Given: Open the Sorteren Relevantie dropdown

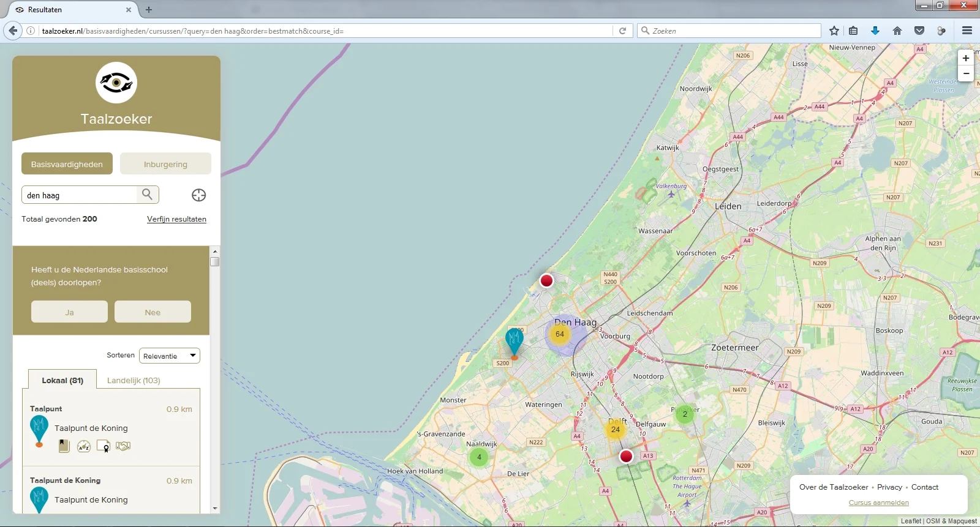Looking at the screenshot, I should 170,356.
